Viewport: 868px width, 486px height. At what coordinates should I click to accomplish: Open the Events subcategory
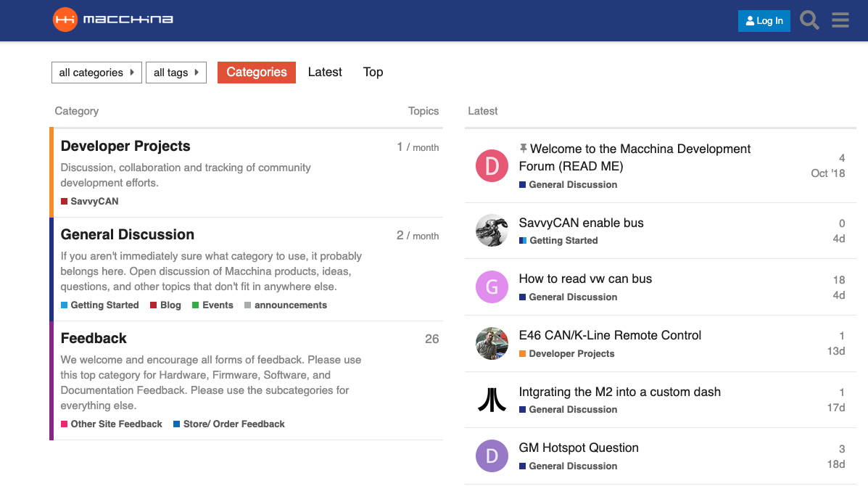pos(212,305)
